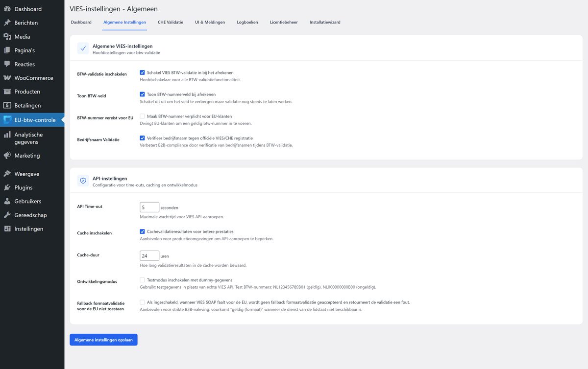Image resolution: width=588 pixels, height=369 pixels.
Task: Click the Gebruikers person icon
Action: click(7, 201)
